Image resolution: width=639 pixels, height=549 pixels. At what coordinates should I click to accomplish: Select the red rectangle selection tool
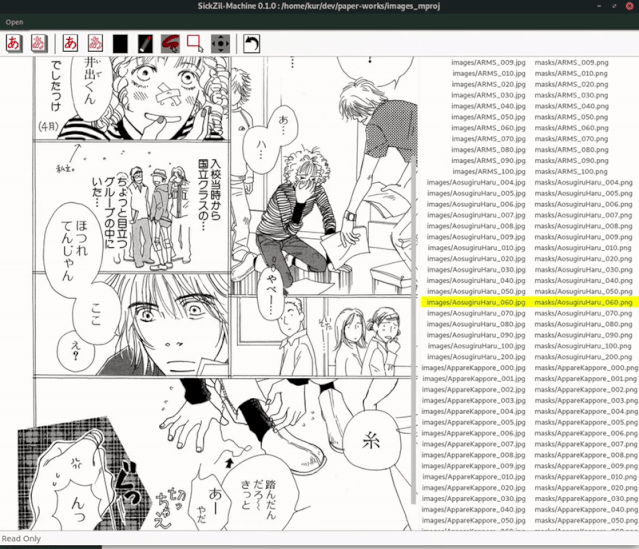tap(195, 43)
